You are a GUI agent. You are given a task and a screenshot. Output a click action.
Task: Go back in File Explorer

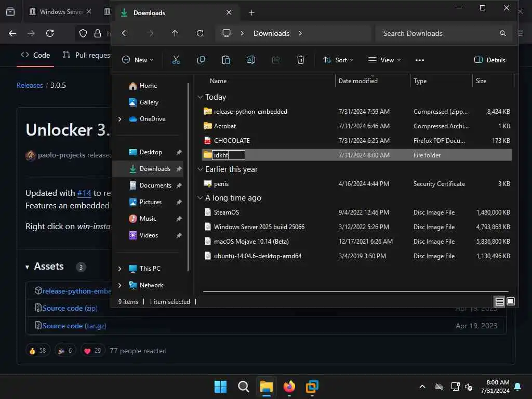[x=125, y=33]
